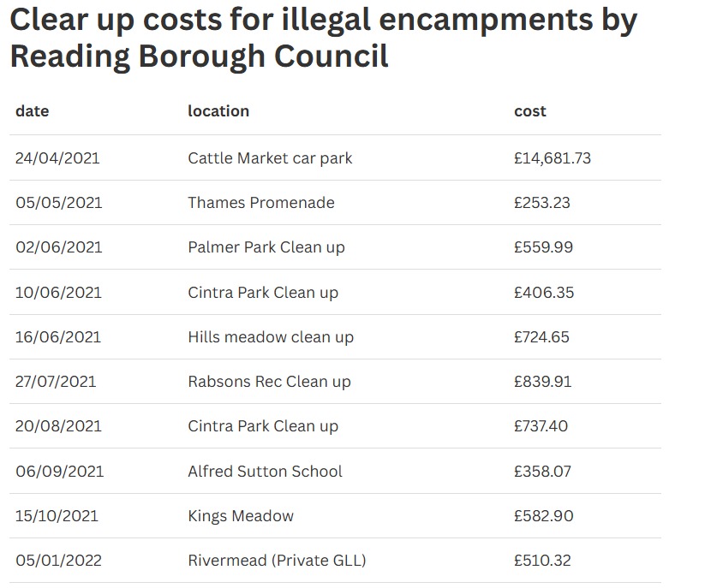The height and width of the screenshot is (588, 705).
Task: Select the date 10/06/2021
Action: click(x=58, y=293)
